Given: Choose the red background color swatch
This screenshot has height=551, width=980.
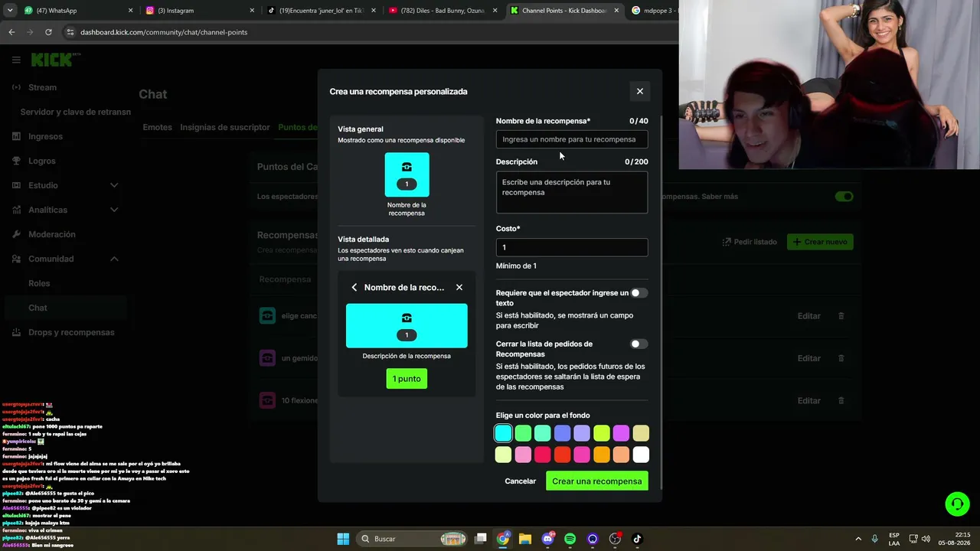Looking at the screenshot, I should tap(562, 455).
